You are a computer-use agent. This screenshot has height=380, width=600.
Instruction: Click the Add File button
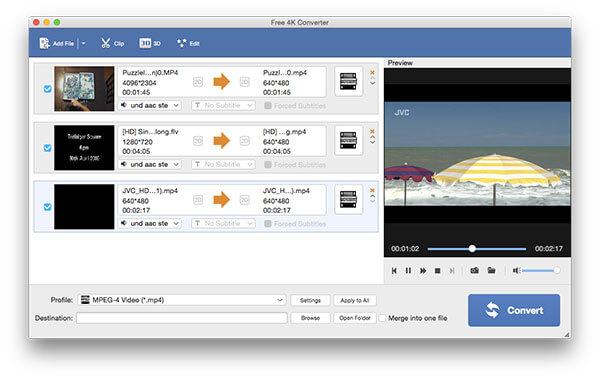coord(57,44)
